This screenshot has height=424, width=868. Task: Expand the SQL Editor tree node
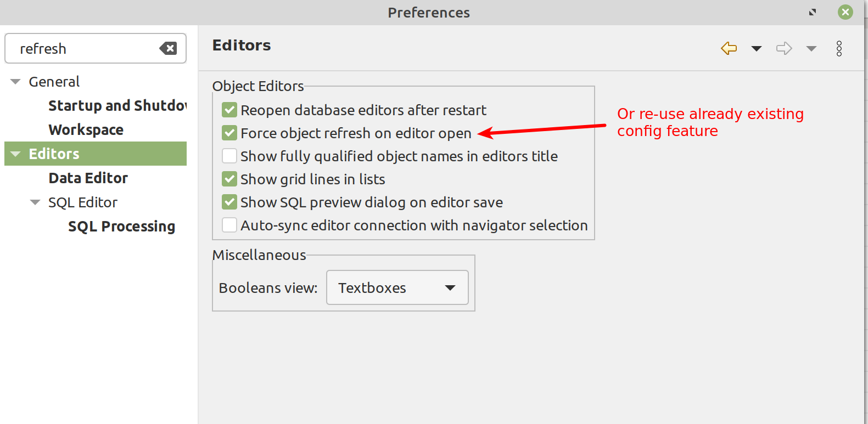35,202
